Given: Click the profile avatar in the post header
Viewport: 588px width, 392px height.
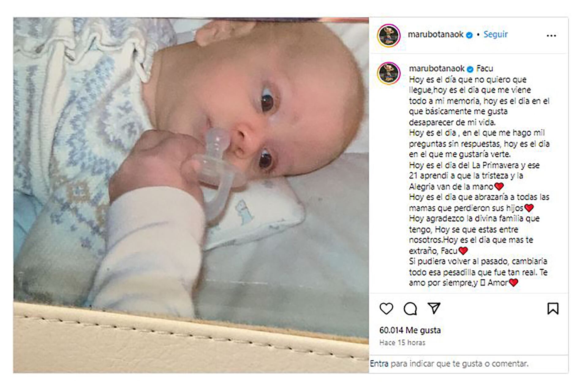Looking at the screenshot, I should (x=389, y=36).
